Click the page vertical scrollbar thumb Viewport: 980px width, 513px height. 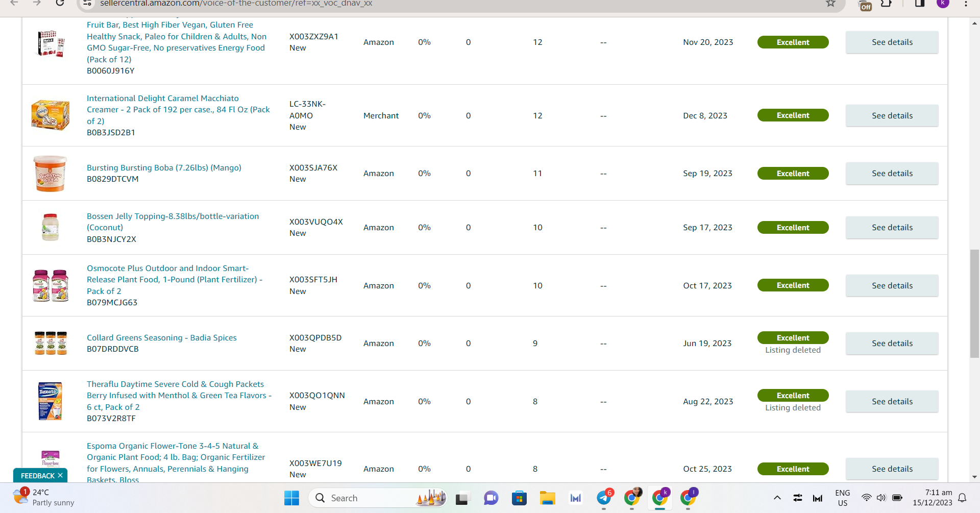pyautogui.click(x=974, y=304)
